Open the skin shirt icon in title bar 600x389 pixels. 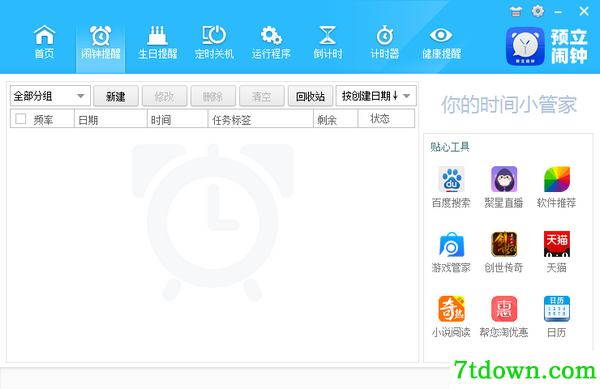(x=515, y=11)
